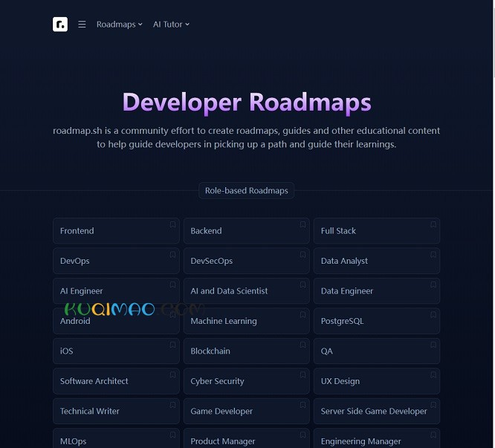Open the Backend roadmap card

tap(246, 231)
